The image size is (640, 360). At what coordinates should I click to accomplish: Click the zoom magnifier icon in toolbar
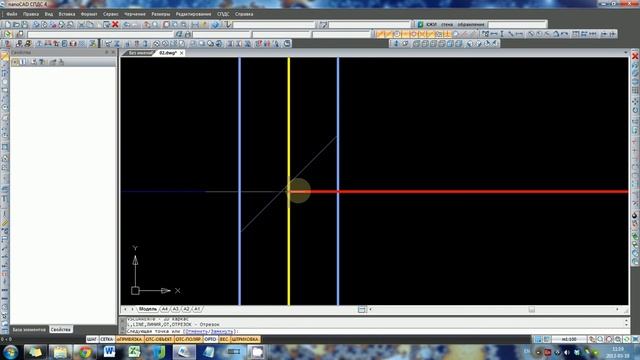click(x=155, y=24)
